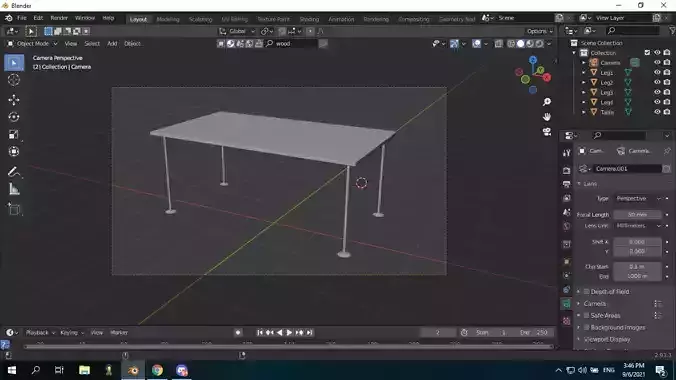Hide Leg2 object in outliner
Screen dimensions: 676x380
tap(657, 82)
